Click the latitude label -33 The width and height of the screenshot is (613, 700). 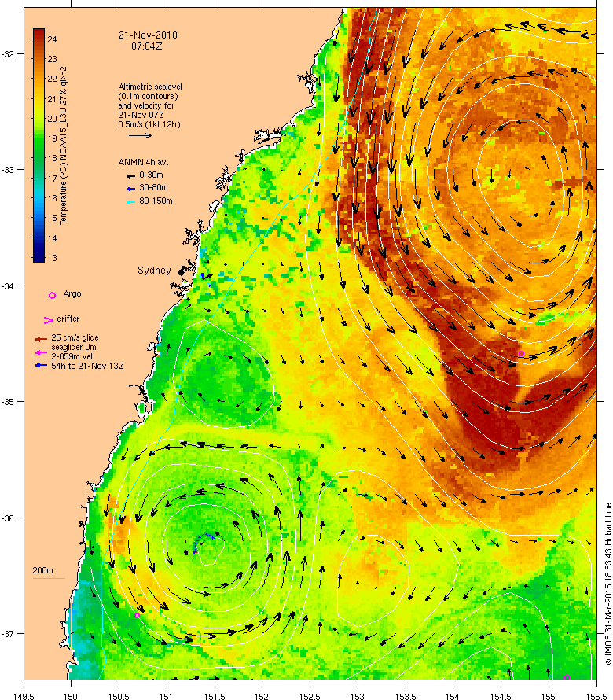[8, 170]
